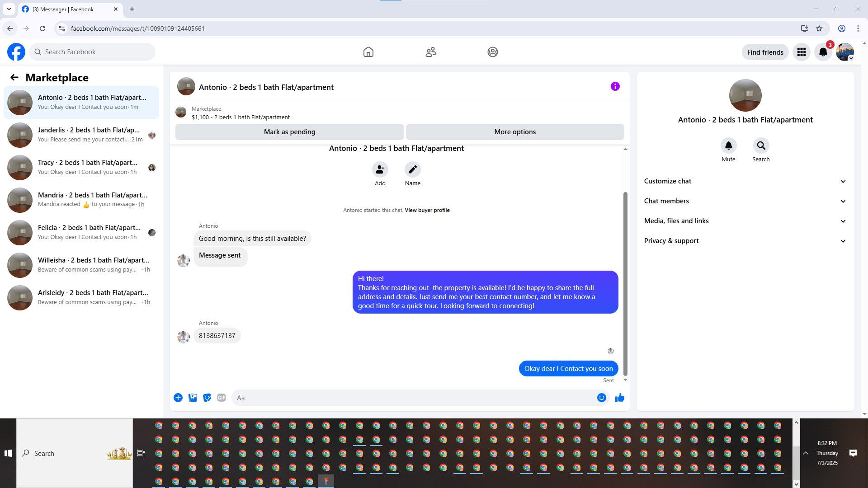The width and height of the screenshot is (868, 488).
Task: Expand Chat members section
Action: pyautogui.click(x=745, y=201)
